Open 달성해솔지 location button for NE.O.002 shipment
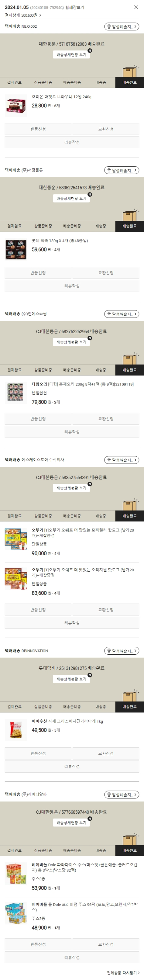Viewport: 144px width, 980px height. 121,27
